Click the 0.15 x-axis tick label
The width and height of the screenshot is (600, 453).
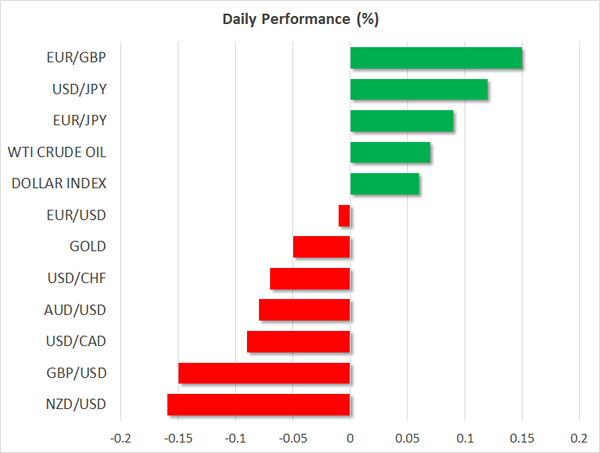click(522, 438)
